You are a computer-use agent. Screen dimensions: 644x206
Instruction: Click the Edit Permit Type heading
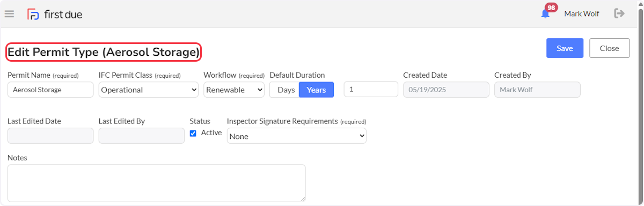coord(104,52)
